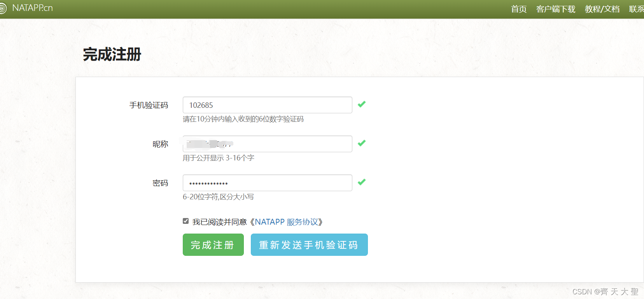Click the 密码 field label
644x299 pixels.
tap(160, 183)
